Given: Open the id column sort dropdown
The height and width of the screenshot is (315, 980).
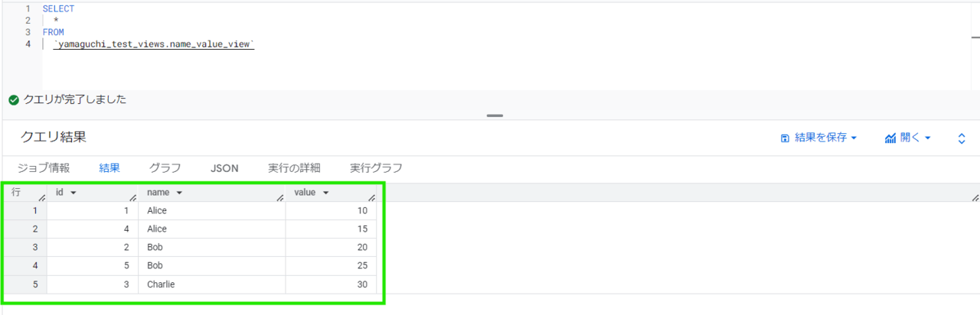Looking at the screenshot, I should [73, 193].
